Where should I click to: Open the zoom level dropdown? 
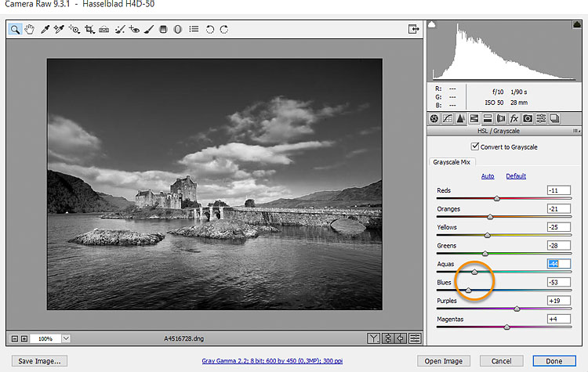[65, 338]
